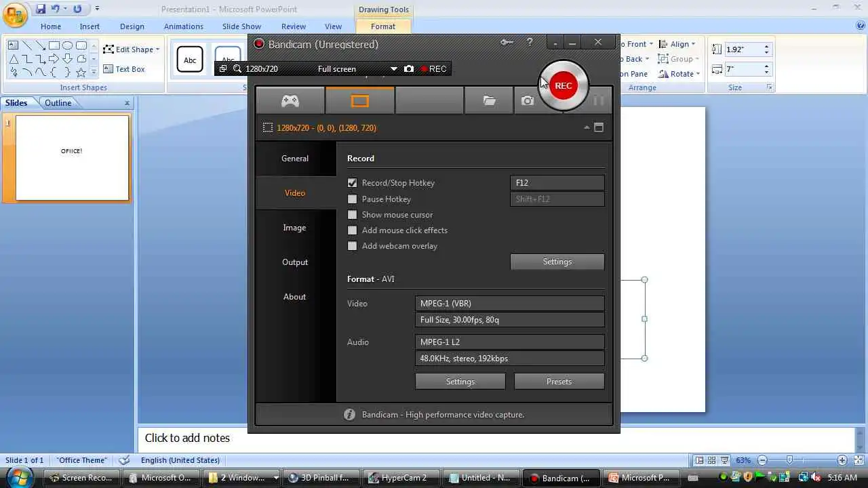Open HyperCam 2 from the taskbar
The width and height of the screenshot is (868, 488).
pos(401,478)
